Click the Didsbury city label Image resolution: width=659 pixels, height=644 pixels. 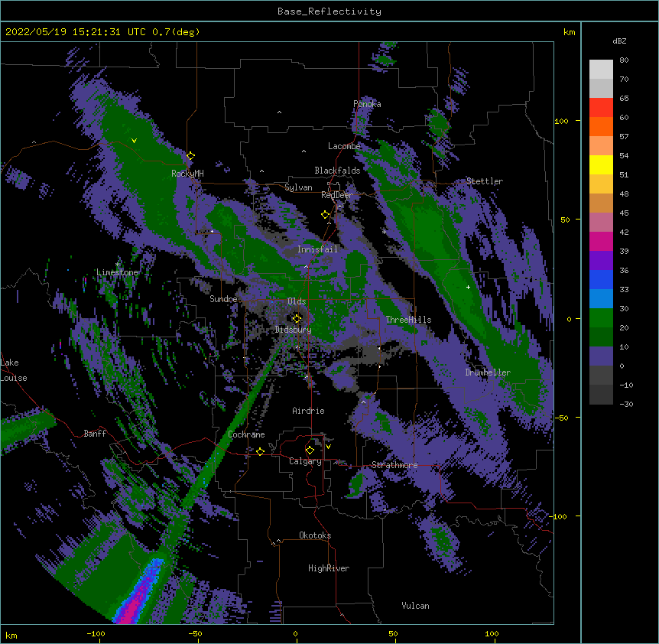point(293,330)
